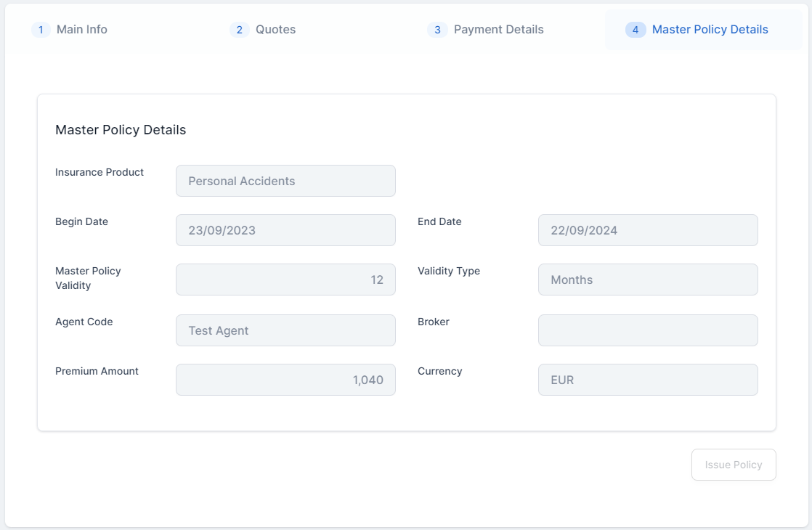The width and height of the screenshot is (812, 530).
Task: Click the Insurance Product label text
Action: tap(100, 172)
